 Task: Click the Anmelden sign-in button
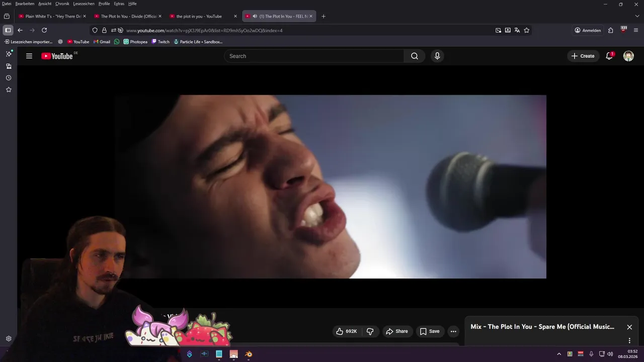tap(588, 30)
